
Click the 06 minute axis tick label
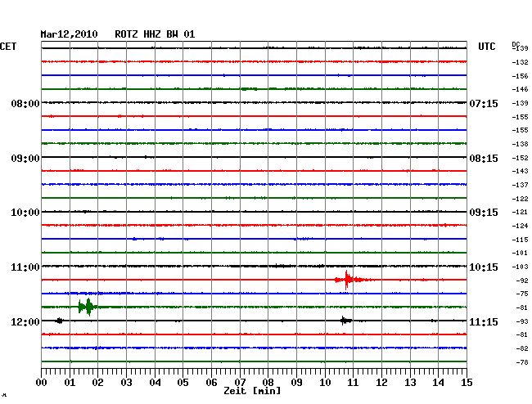click(211, 383)
